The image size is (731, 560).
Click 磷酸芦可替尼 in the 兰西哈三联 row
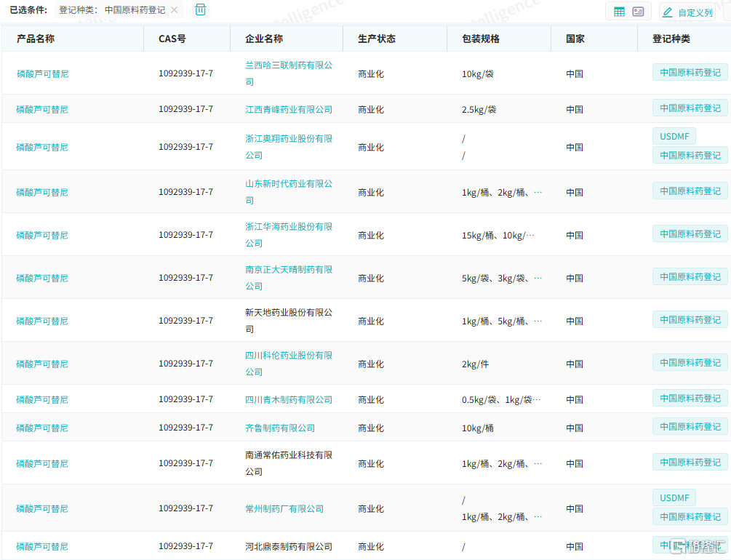pyautogui.click(x=42, y=73)
